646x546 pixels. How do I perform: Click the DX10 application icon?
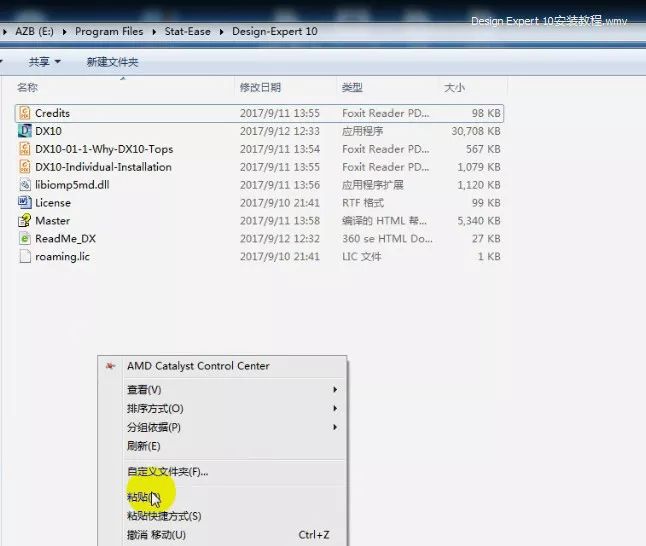25,131
